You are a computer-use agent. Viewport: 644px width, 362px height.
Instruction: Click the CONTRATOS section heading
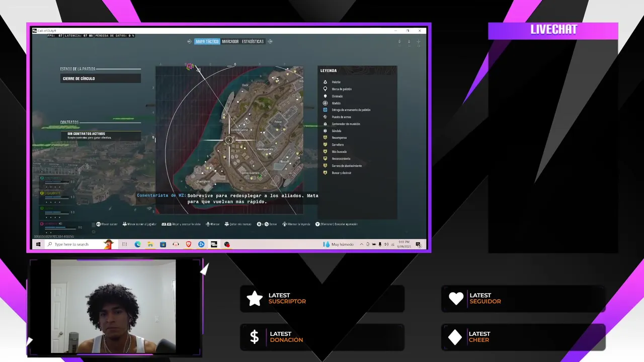click(x=69, y=122)
